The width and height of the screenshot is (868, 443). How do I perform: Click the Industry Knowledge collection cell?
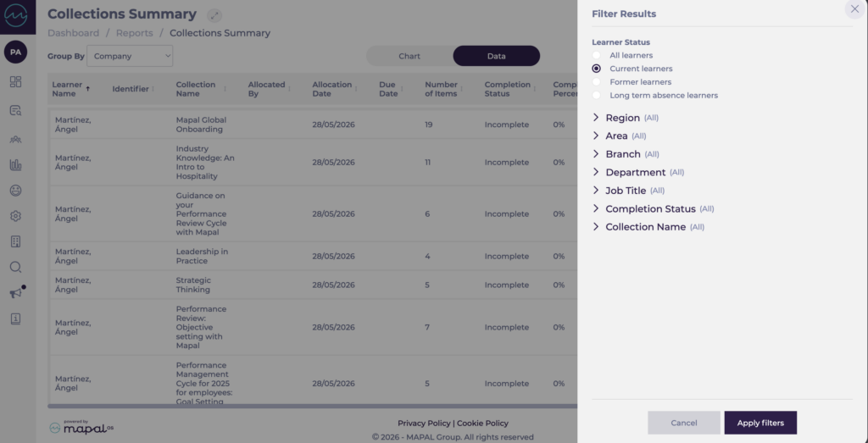[x=205, y=163]
